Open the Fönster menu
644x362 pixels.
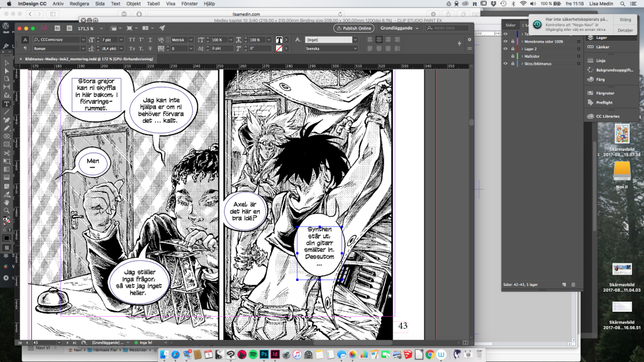click(189, 4)
